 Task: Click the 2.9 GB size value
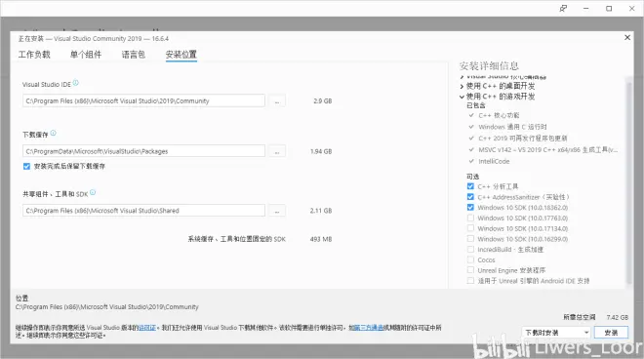pyautogui.click(x=322, y=100)
